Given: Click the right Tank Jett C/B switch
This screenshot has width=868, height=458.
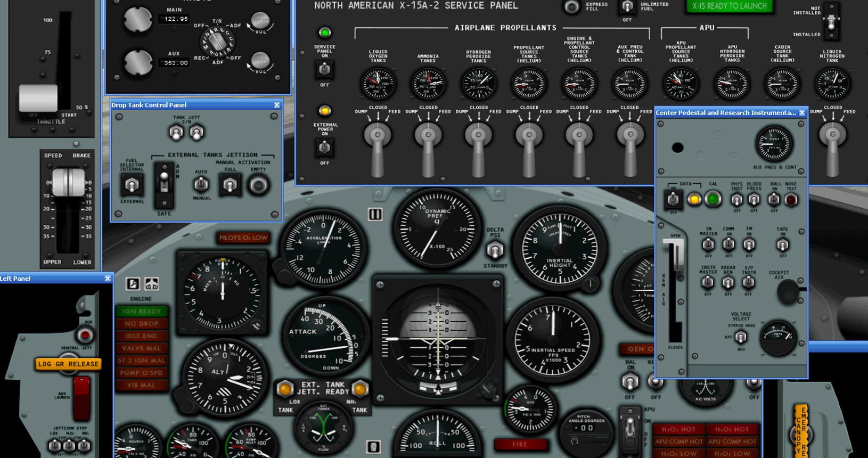Looking at the screenshot, I should [x=196, y=132].
